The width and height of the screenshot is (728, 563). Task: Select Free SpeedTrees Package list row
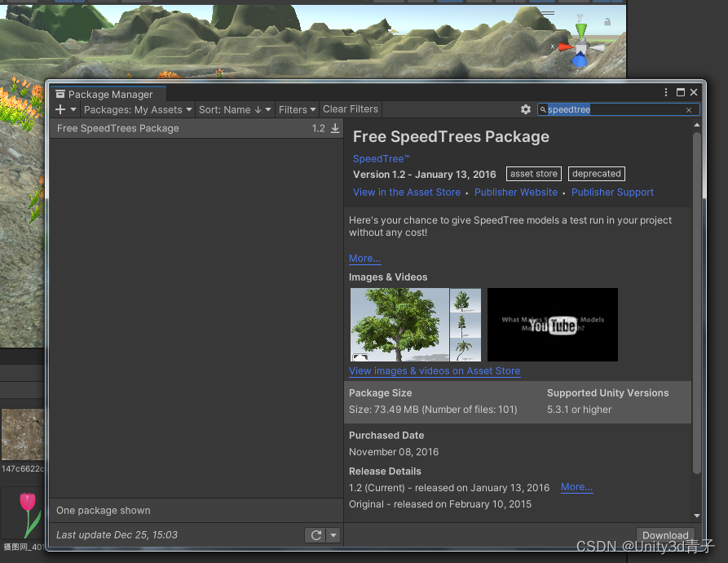(x=196, y=129)
